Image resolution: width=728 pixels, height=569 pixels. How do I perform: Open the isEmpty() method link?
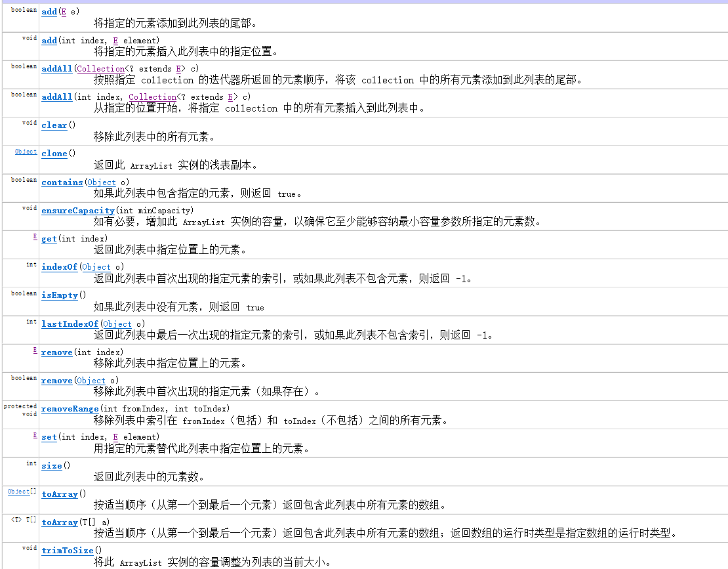click(x=60, y=295)
